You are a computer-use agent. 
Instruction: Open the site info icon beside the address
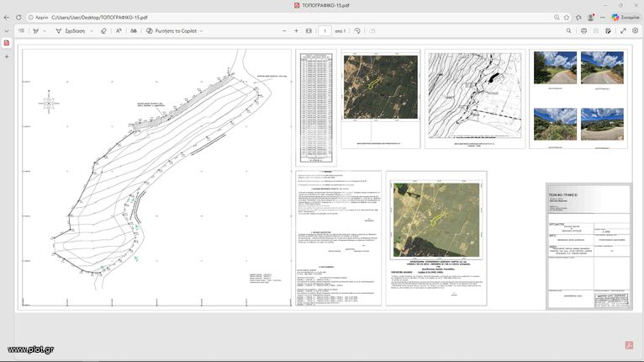click(31, 18)
